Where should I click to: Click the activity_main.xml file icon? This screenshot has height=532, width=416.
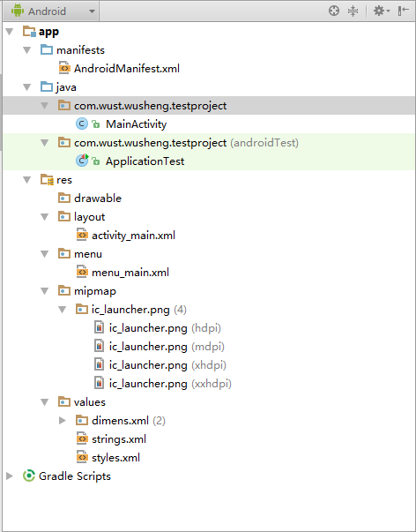pos(82,235)
